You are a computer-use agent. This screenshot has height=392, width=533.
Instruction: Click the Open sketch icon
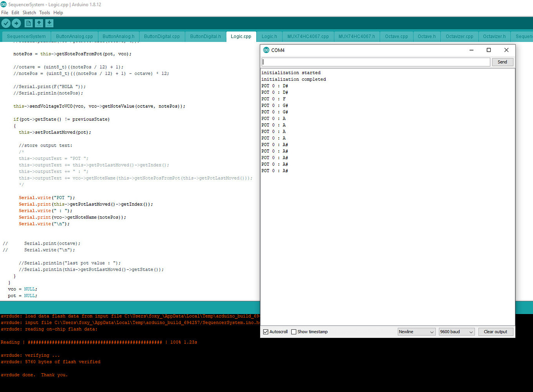(x=38, y=23)
